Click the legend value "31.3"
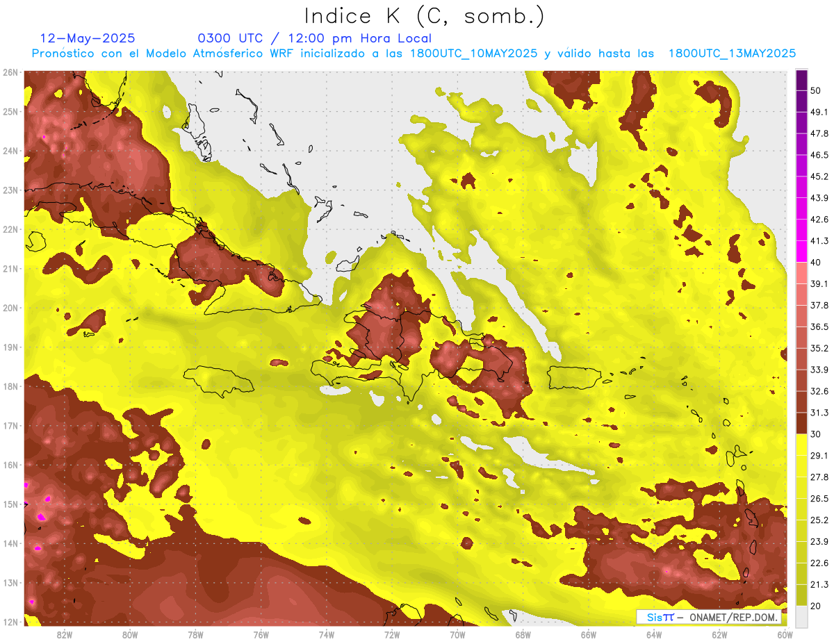 click(819, 413)
